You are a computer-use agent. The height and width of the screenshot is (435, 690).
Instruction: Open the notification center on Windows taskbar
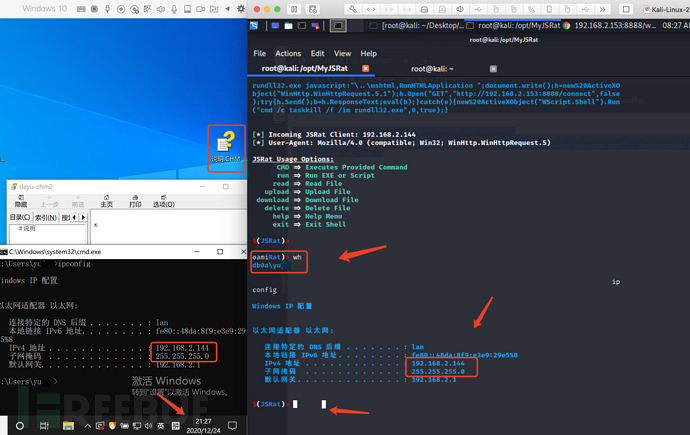232,425
